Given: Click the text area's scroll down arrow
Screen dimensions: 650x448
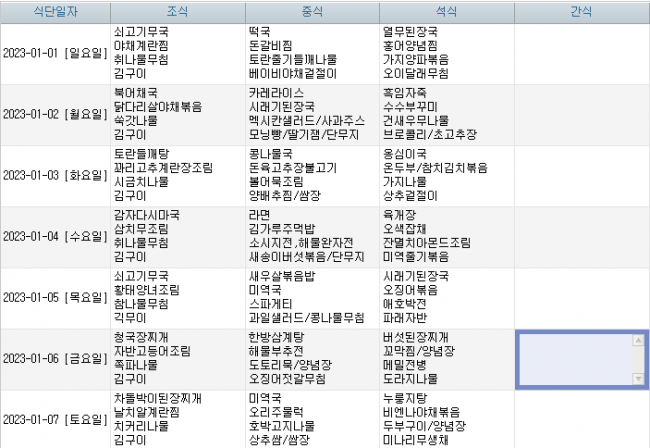Looking at the screenshot, I should tap(639, 378).
